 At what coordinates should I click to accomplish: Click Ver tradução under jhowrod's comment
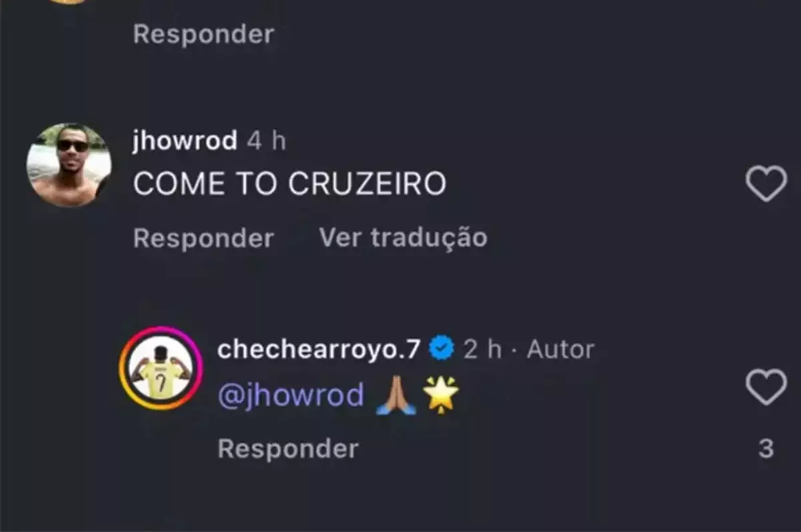click(x=403, y=238)
